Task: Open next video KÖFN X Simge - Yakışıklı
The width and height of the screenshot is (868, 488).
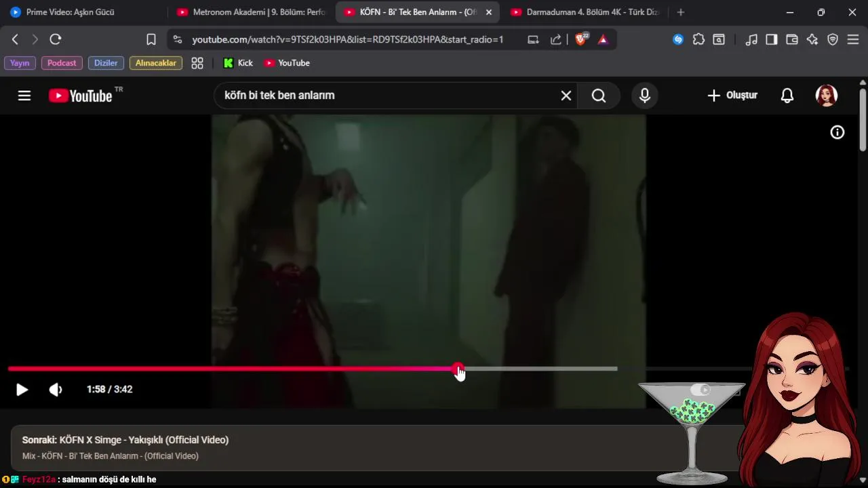Action: [x=125, y=440]
